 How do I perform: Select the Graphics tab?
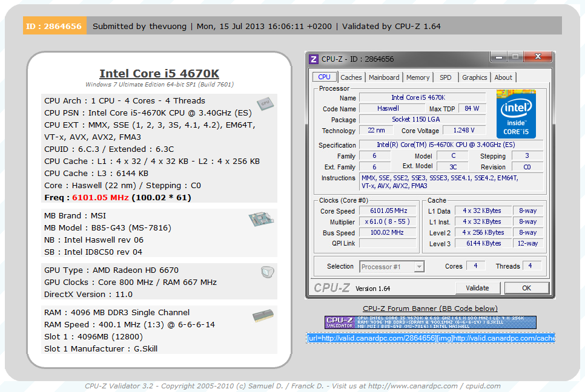[x=475, y=77]
